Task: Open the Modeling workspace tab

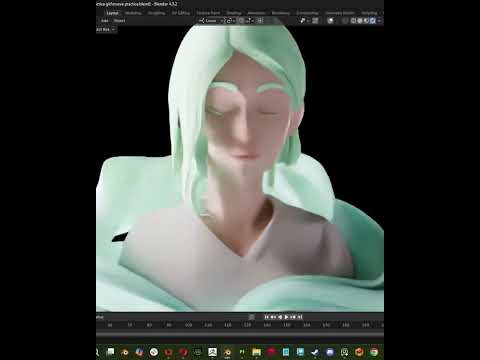Action: pos(133,13)
